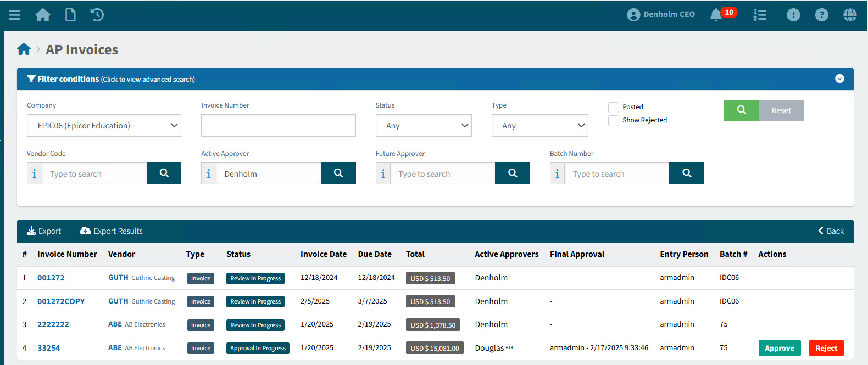Tick the Show Rejected checkbox

(x=614, y=121)
